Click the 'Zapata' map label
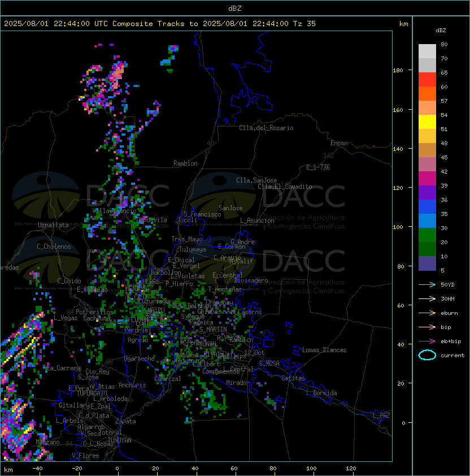Screen dimensions: 470x476 tap(125, 421)
